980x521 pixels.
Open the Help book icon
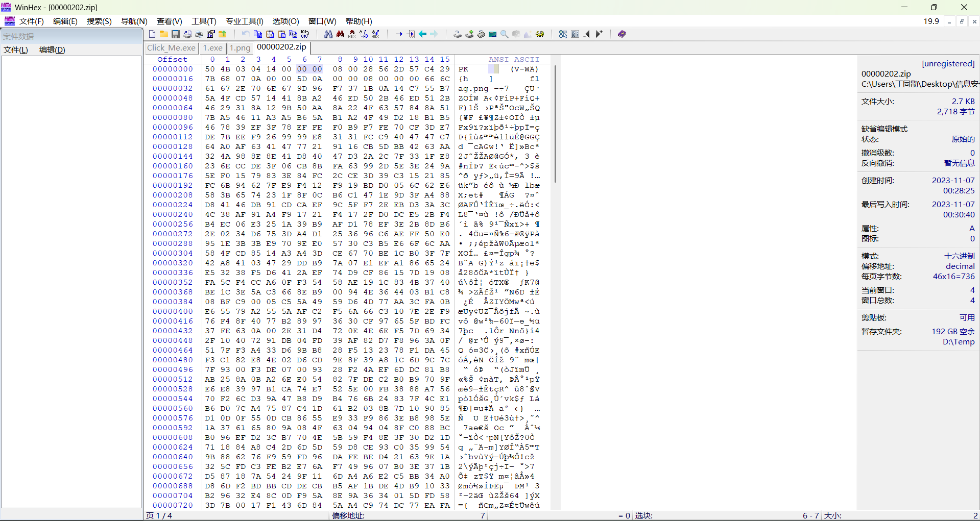click(621, 34)
